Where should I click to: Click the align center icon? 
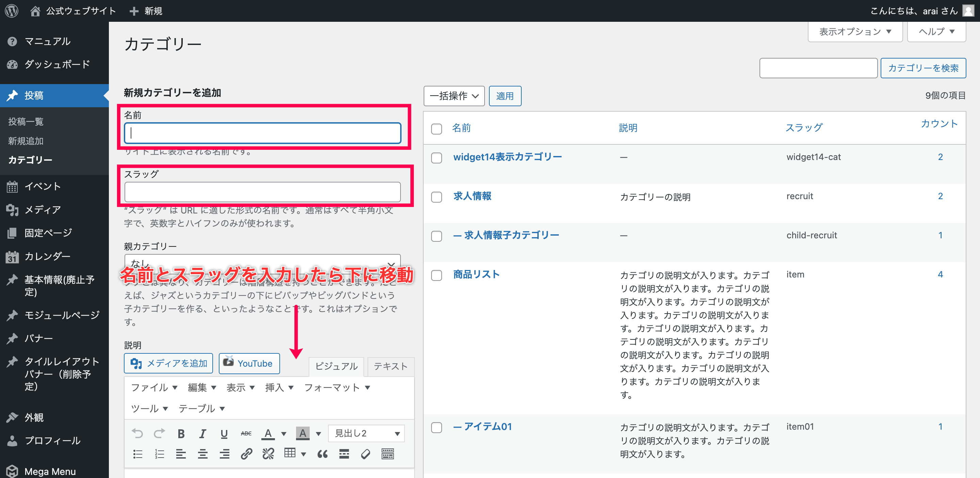pyautogui.click(x=202, y=453)
